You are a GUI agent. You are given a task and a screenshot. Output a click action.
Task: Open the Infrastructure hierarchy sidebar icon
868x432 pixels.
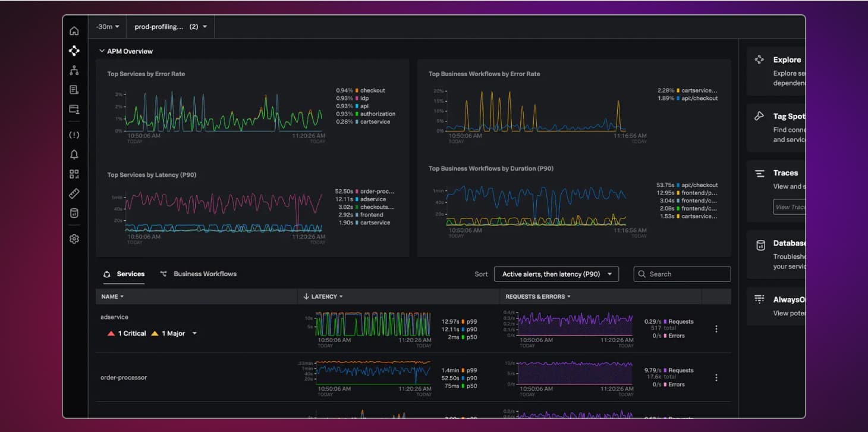74,70
